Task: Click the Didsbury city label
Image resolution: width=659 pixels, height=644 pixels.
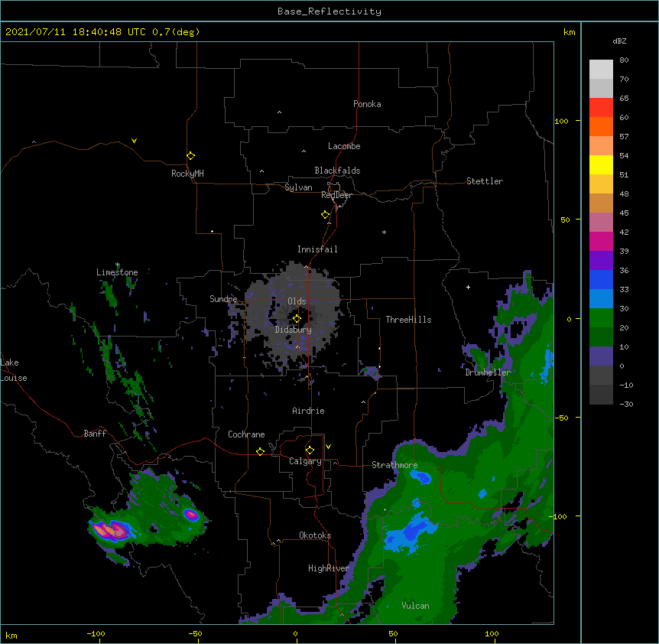Action: [x=294, y=330]
